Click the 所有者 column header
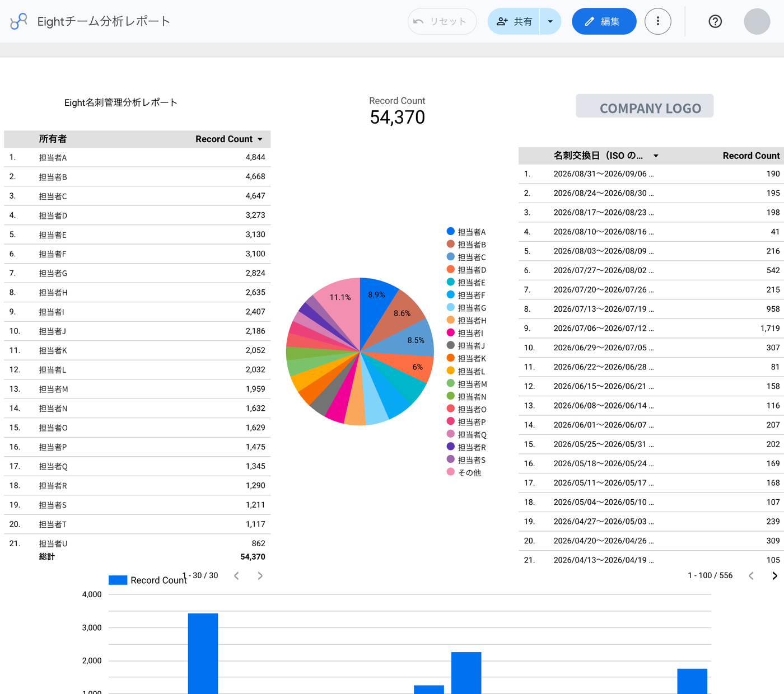Viewport: 784px width, 694px height. [x=53, y=139]
